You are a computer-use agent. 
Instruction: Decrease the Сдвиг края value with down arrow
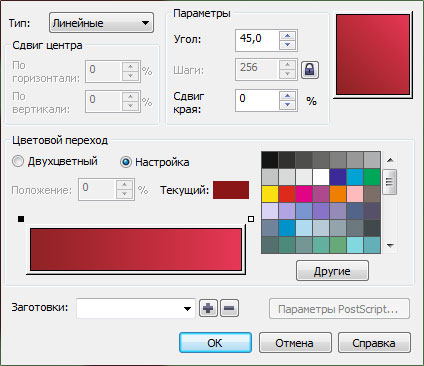coord(287,105)
